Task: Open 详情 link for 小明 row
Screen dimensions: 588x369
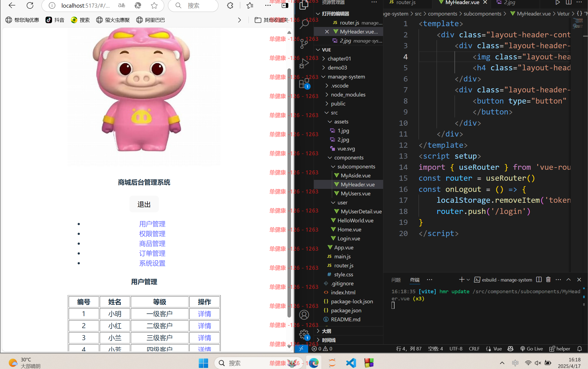Action: 204,314
